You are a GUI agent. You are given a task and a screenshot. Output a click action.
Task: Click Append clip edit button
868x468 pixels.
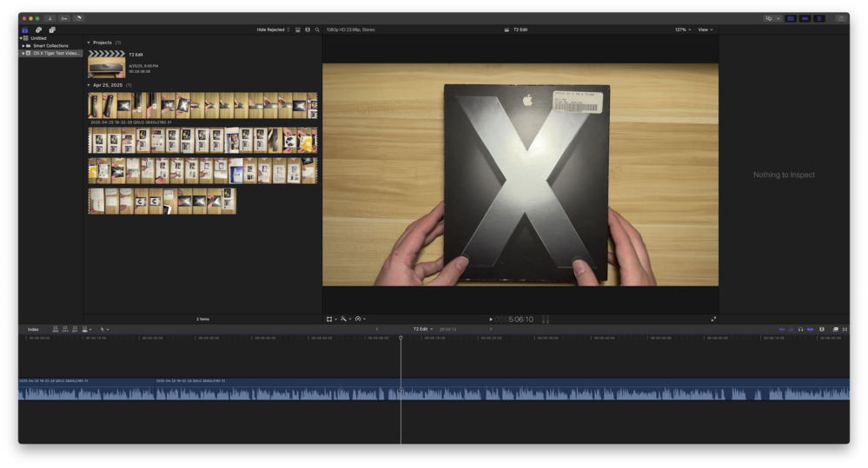tap(76, 330)
